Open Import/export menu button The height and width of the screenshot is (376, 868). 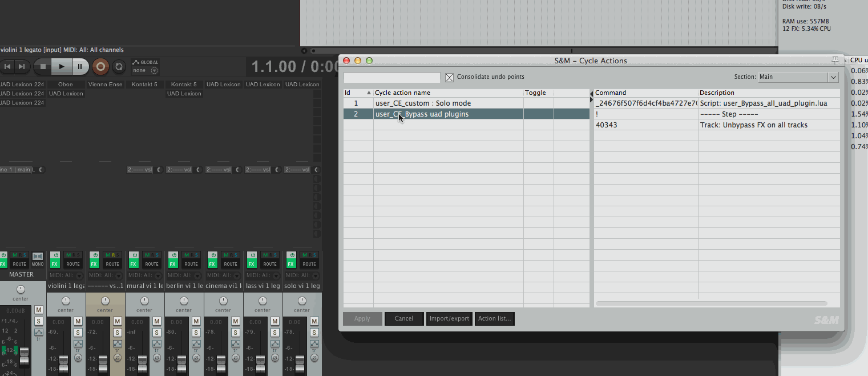point(449,318)
